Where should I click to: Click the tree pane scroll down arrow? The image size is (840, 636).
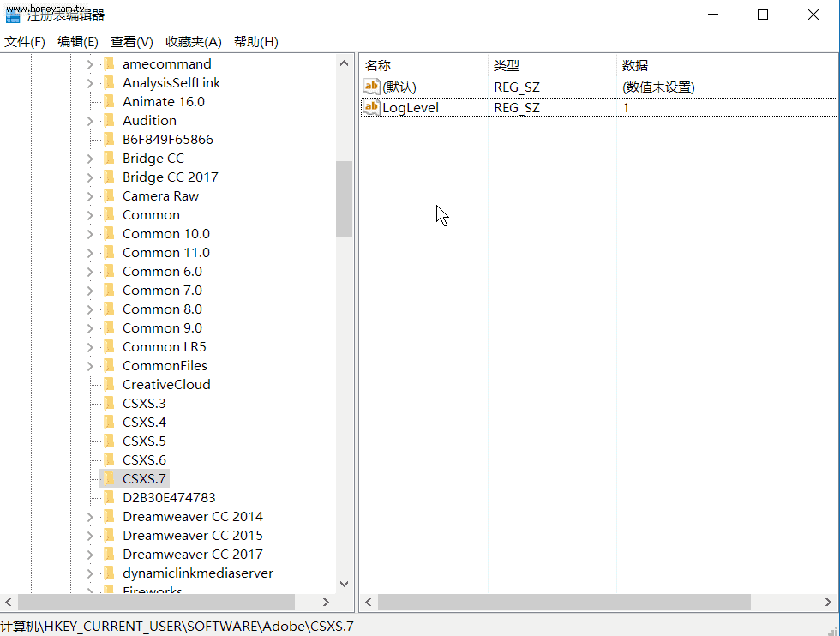click(344, 584)
